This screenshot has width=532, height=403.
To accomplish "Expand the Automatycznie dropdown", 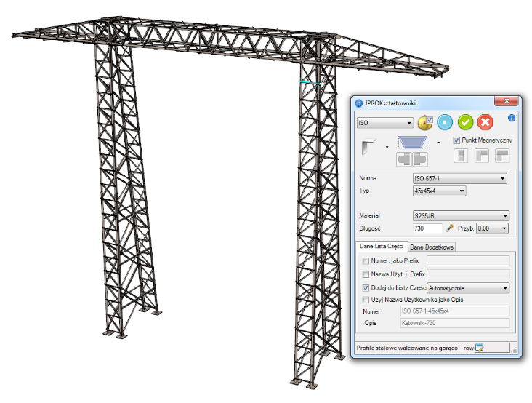I will coord(469,288).
